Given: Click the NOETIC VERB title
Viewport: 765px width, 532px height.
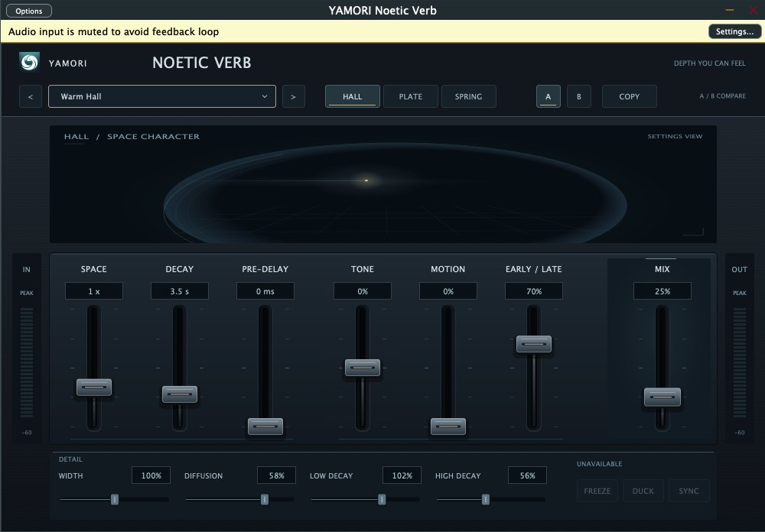Looking at the screenshot, I should pyautogui.click(x=201, y=63).
